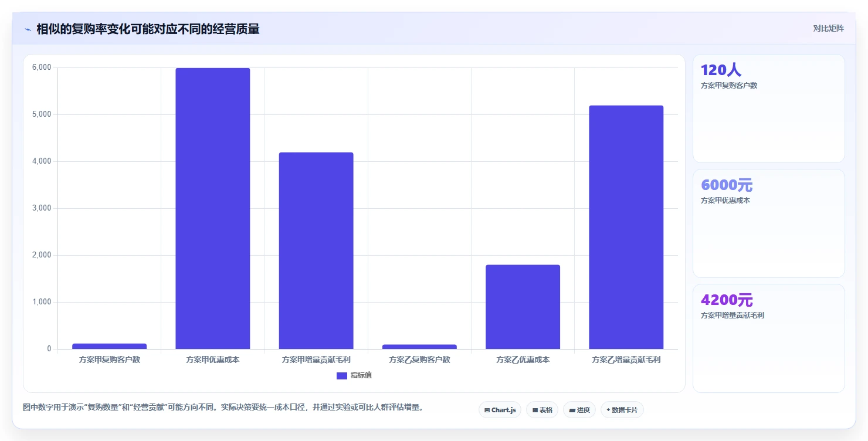Click the y-axis tick 5,000
868x441 pixels.
42,114
